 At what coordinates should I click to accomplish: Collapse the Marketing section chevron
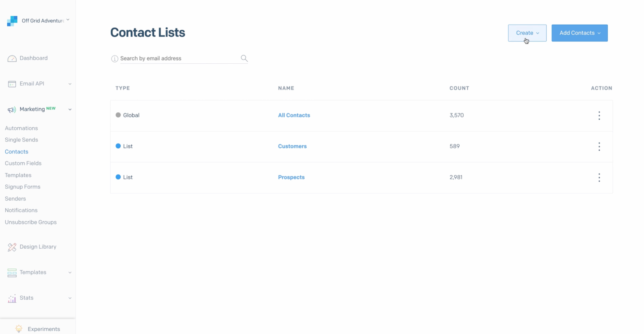(x=70, y=109)
